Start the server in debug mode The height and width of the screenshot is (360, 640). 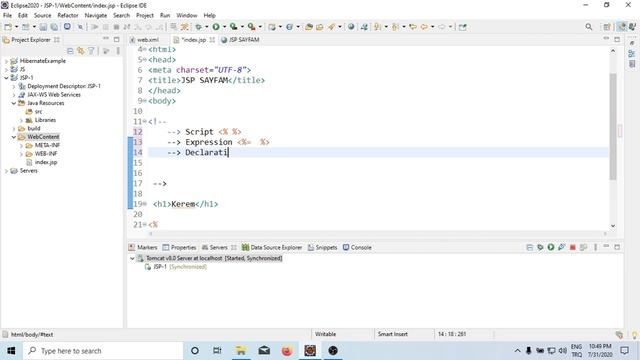[x=540, y=247]
